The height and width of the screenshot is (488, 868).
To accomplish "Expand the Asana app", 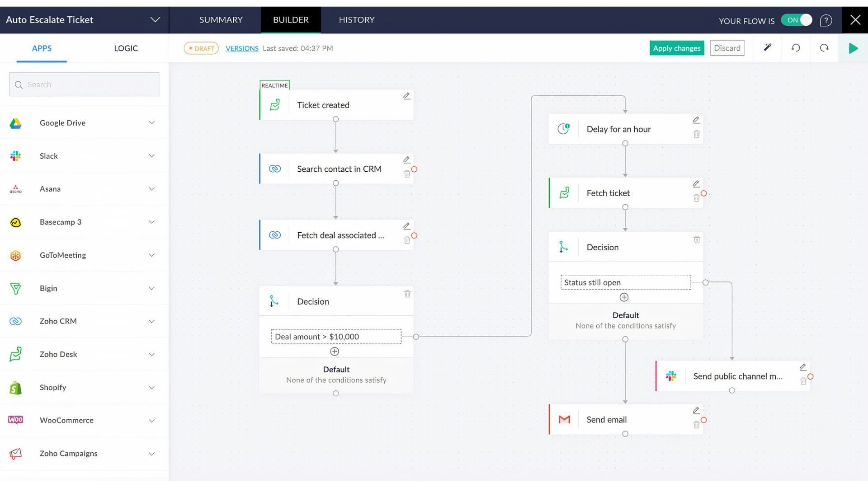I will [x=151, y=189].
